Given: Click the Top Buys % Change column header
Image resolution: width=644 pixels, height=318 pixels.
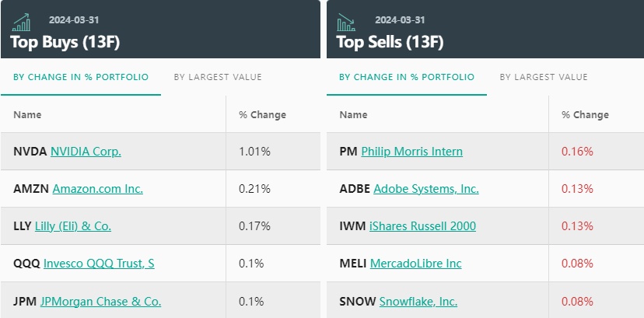Looking at the screenshot, I should tap(262, 115).
